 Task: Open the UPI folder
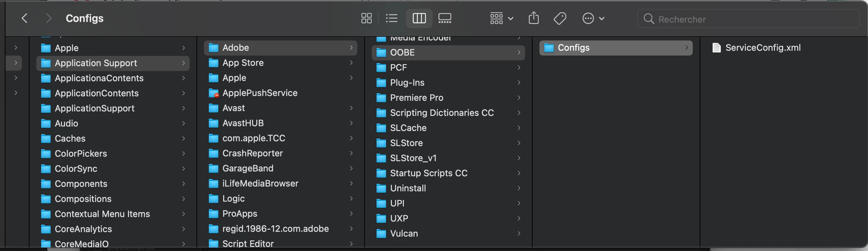click(x=448, y=203)
